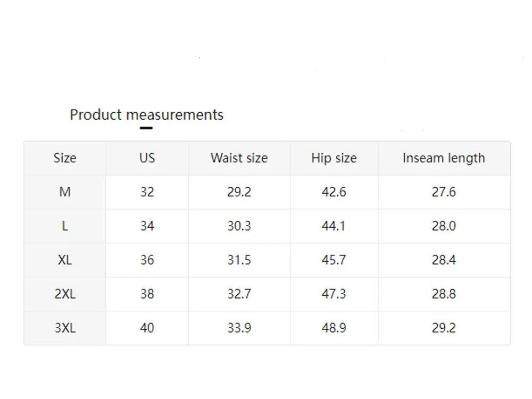Select the US column header

pyautogui.click(x=147, y=158)
